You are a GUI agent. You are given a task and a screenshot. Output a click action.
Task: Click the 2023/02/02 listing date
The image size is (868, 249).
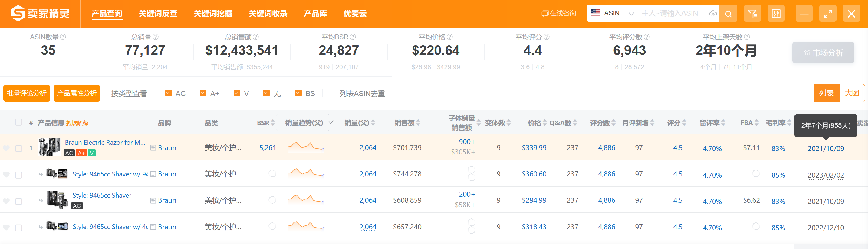coord(826,175)
